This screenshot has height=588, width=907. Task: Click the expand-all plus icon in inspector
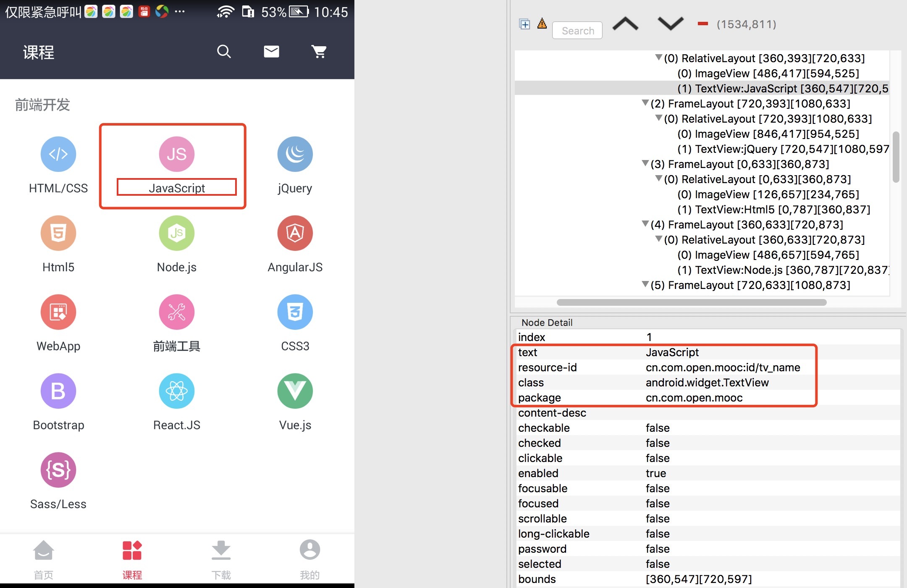[x=524, y=24]
